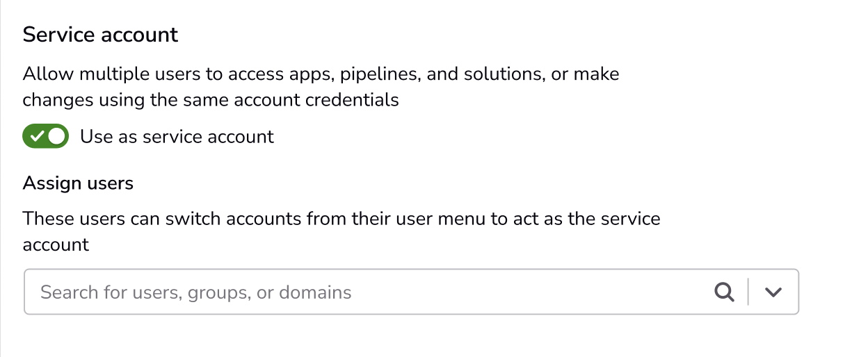Select the "Assign users" subheading
This screenshot has height=357, width=868.
[x=78, y=183]
